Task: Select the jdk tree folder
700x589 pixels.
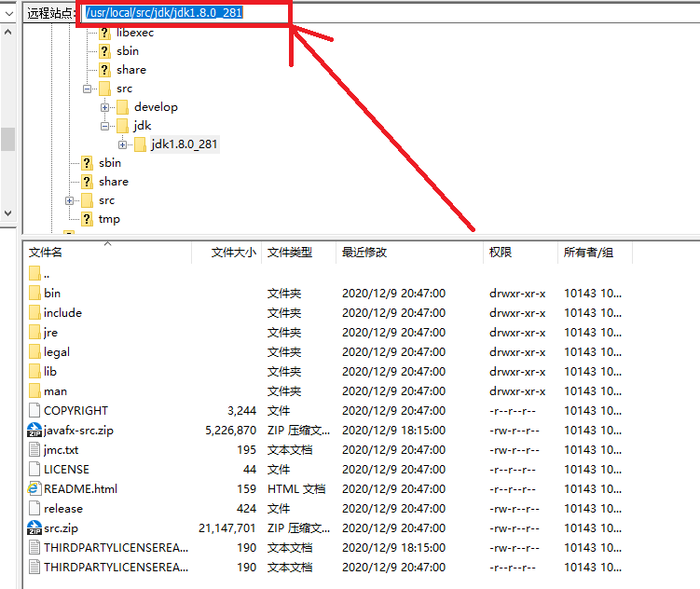Action: point(142,126)
